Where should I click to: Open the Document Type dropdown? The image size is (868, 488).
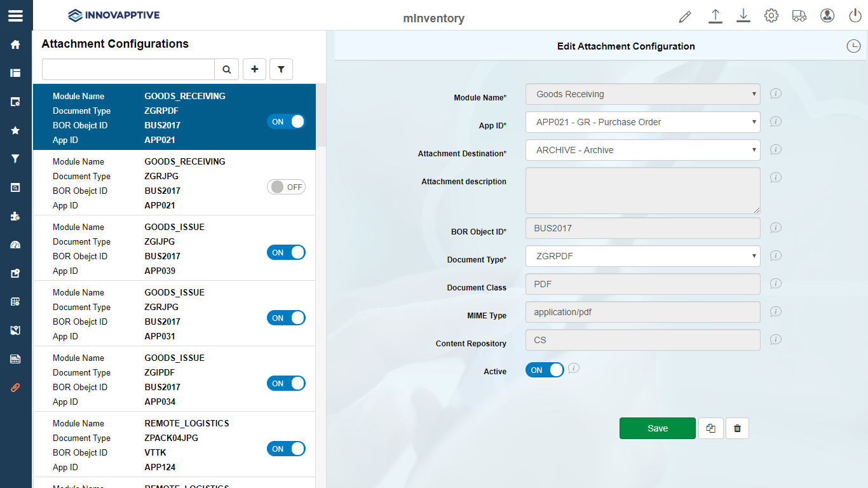point(642,255)
